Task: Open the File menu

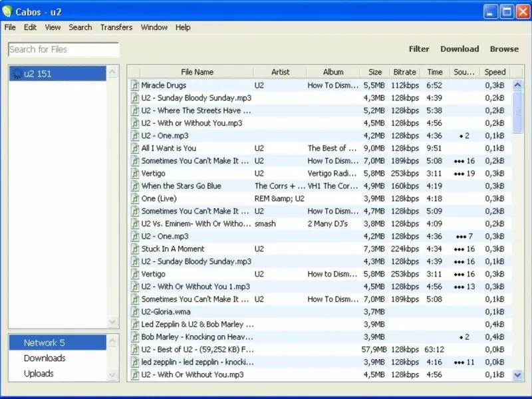Action: (x=10, y=27)
